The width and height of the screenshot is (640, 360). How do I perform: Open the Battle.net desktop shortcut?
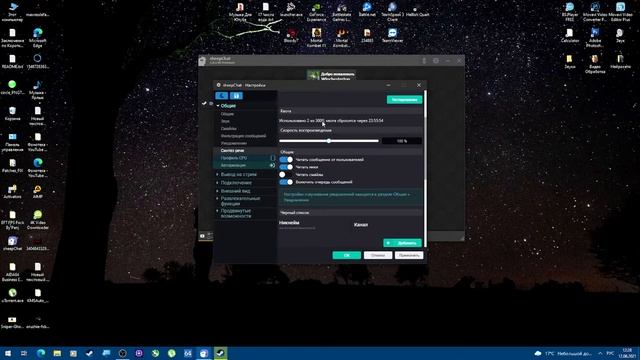tap(367, 9)
